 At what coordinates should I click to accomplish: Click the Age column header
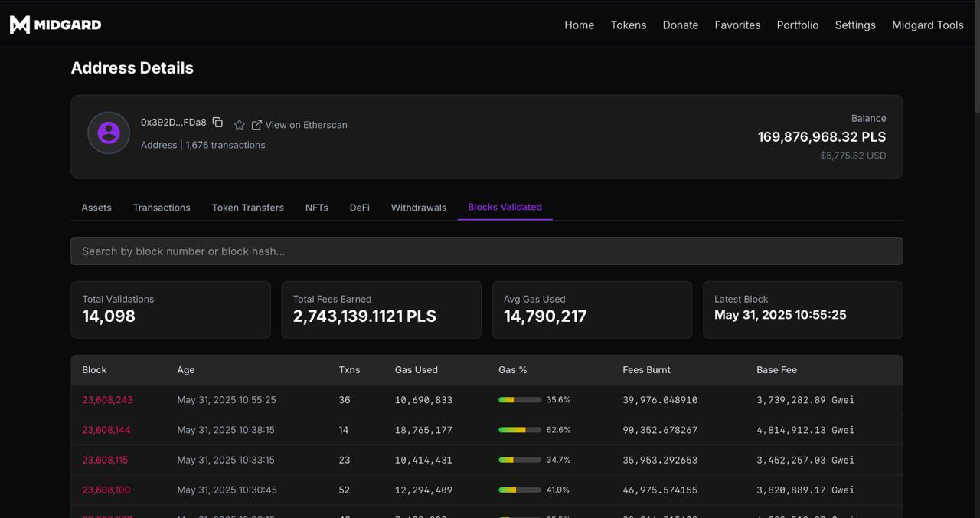(x=186, y=370)
